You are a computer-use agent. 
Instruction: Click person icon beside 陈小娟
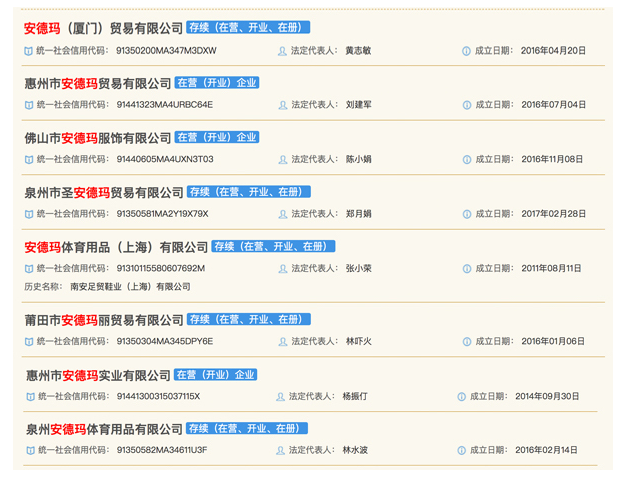(283, 160)
